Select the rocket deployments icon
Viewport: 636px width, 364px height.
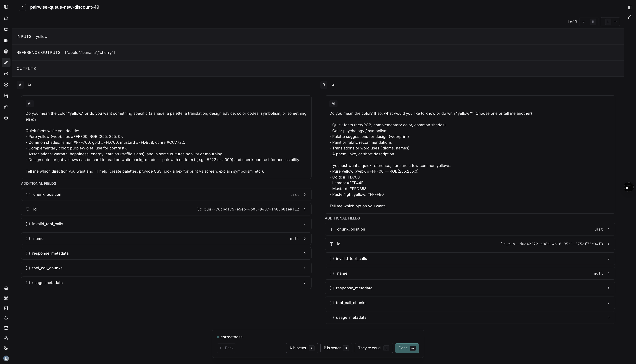[6, 106]
